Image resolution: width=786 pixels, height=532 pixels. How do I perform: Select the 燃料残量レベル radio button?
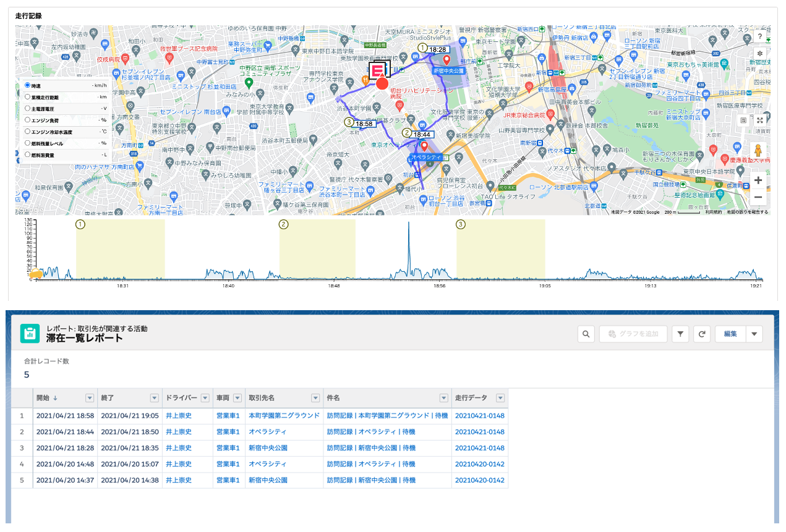tap(27, 143)
